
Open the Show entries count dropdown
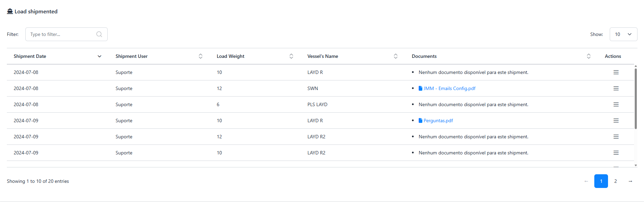coord(623,34)
